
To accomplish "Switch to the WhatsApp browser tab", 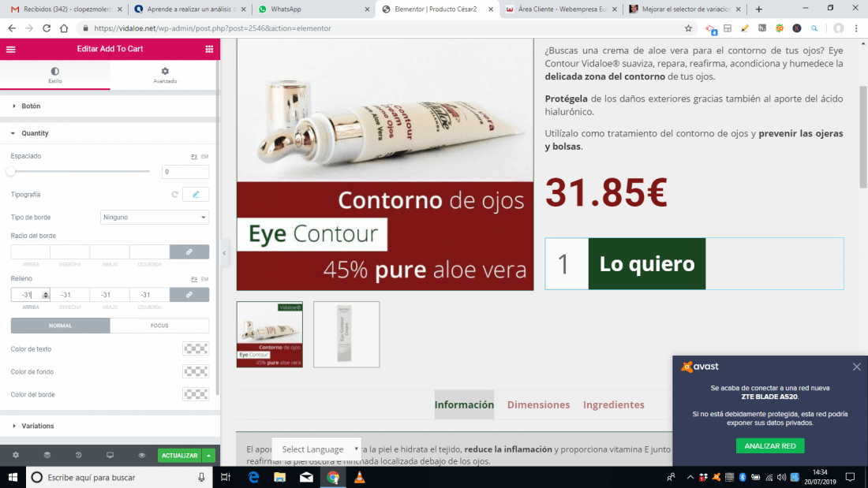I will (x=314, y=9).
